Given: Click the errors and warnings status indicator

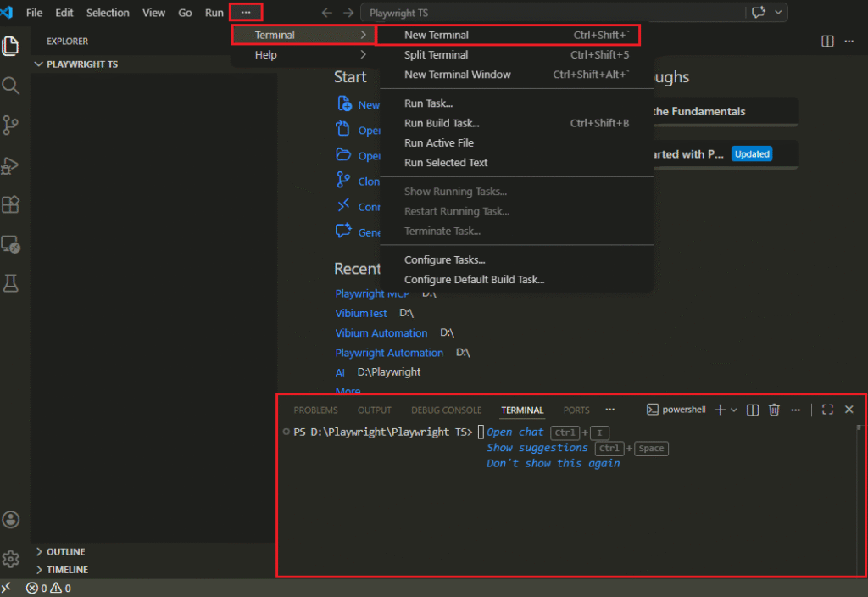Looking at the screenshot, I should pyautogui.click(x=48, y=589).
